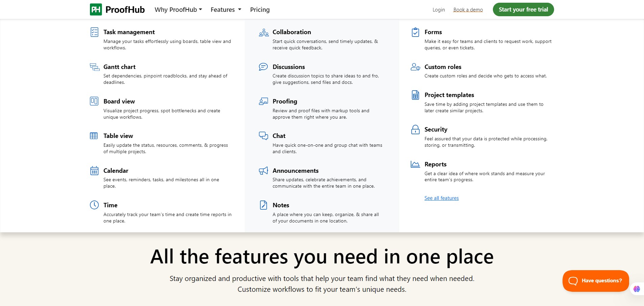Click 'Accurately track your team's time' description
This screenshot has height=306, width=644.
click(167, 218)
